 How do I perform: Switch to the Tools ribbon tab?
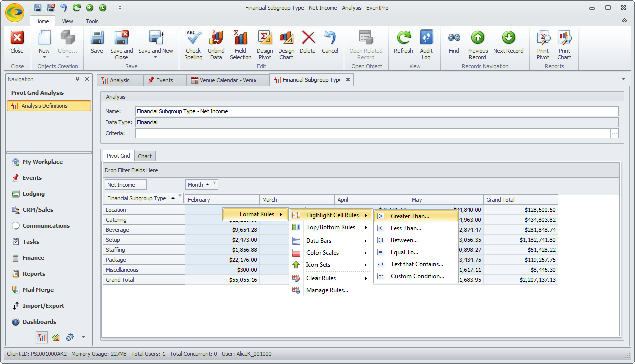pos(92,21)
